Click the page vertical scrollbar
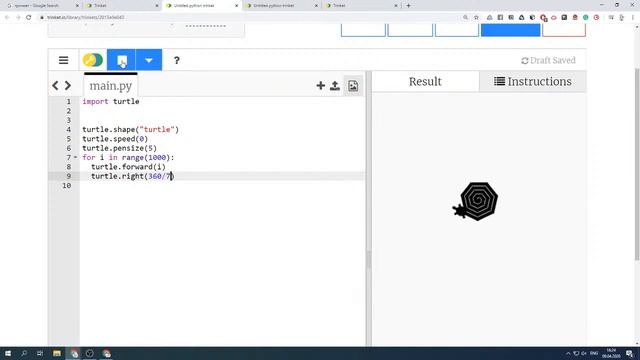 pyautogui.click(x=637, y=163)
